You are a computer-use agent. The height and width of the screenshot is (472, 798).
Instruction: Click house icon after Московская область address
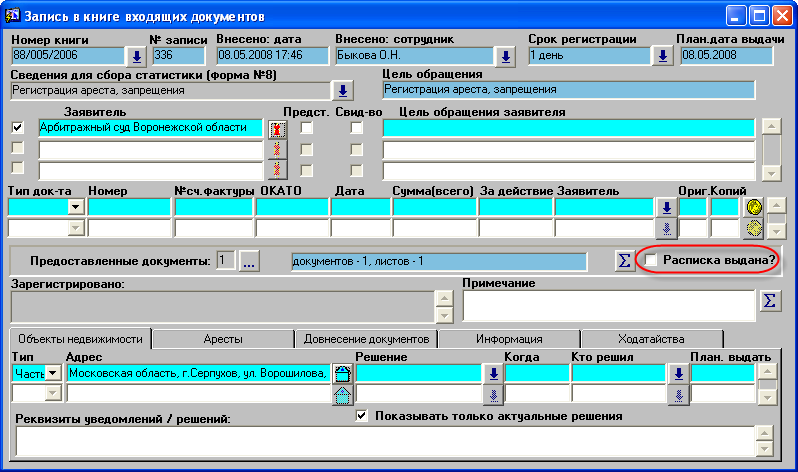tap(343, 374)
